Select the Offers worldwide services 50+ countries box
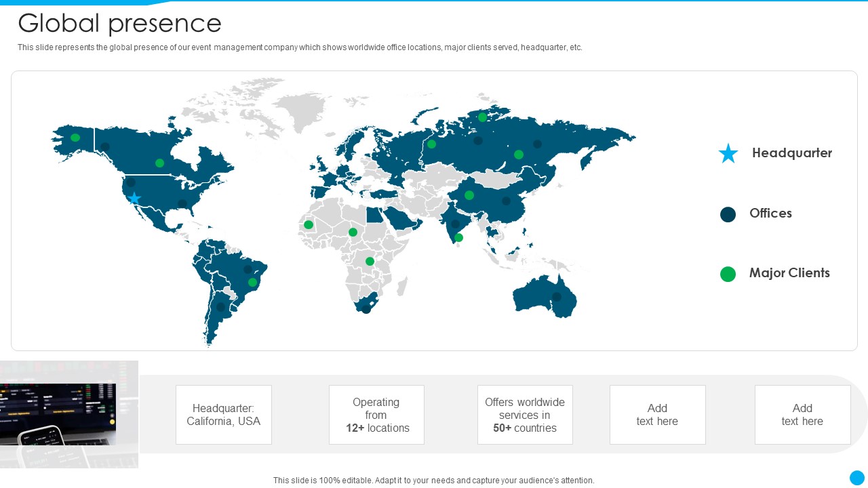 [525, 415]
